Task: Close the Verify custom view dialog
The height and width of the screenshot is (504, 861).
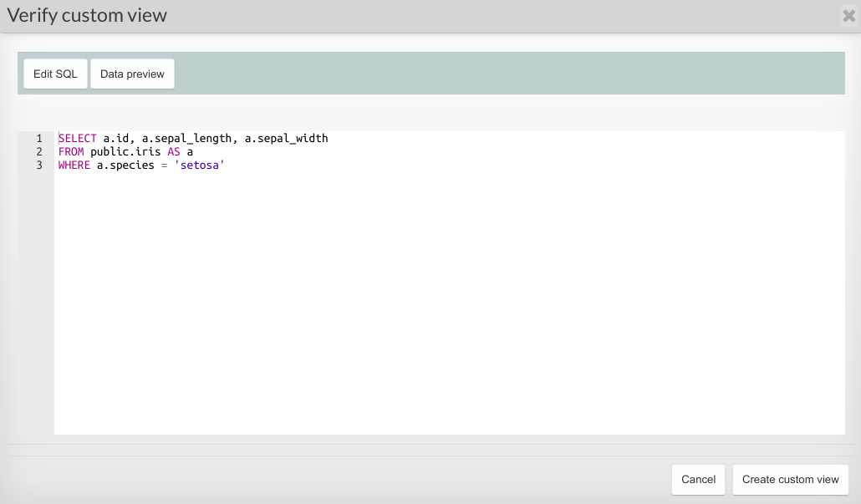Action: [x=849, y=16]
